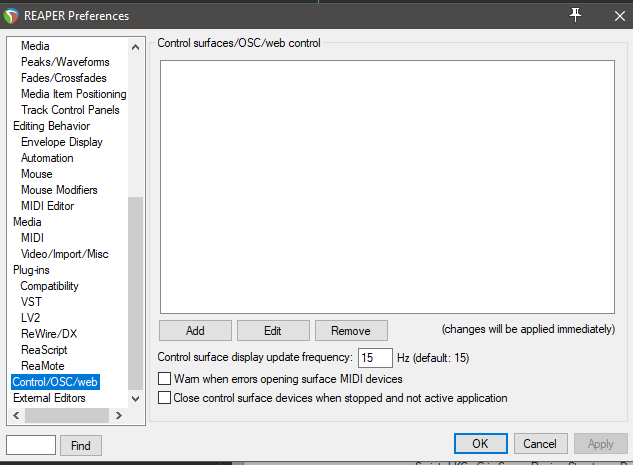Pin the REAPER Preferences window
This screenshot has width=633, height=465.
(x=575, y=15)
